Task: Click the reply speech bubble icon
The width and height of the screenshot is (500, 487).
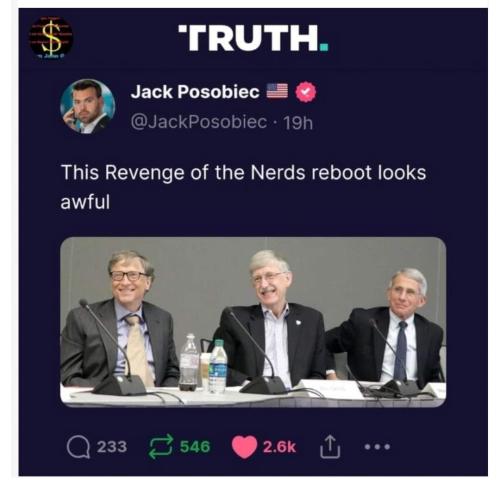Action: [78, 448]
